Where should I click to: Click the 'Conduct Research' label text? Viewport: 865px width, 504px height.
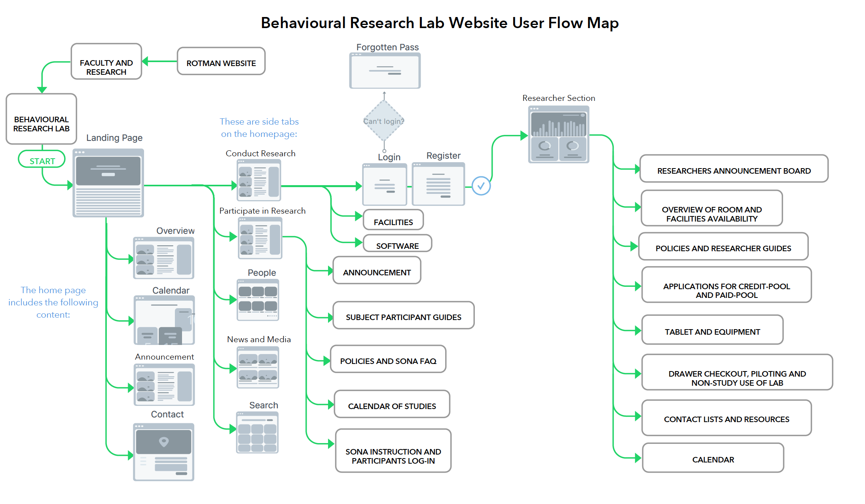click(260, 153)
